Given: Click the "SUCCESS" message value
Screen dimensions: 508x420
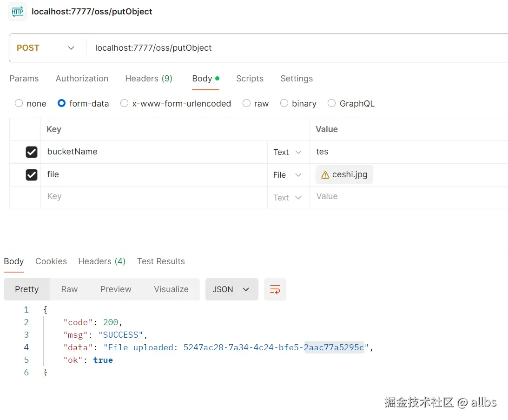Looking at the screenshot, I should pos(120,335).
